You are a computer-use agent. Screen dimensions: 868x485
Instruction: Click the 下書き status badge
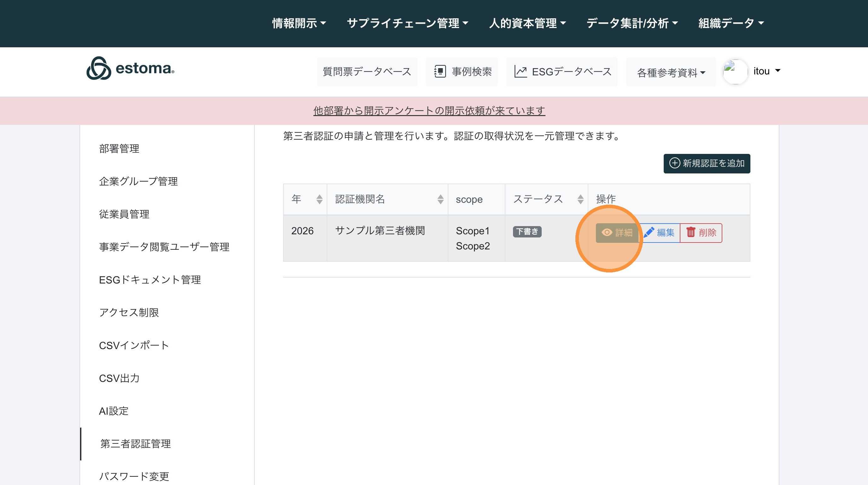[527, 231]
